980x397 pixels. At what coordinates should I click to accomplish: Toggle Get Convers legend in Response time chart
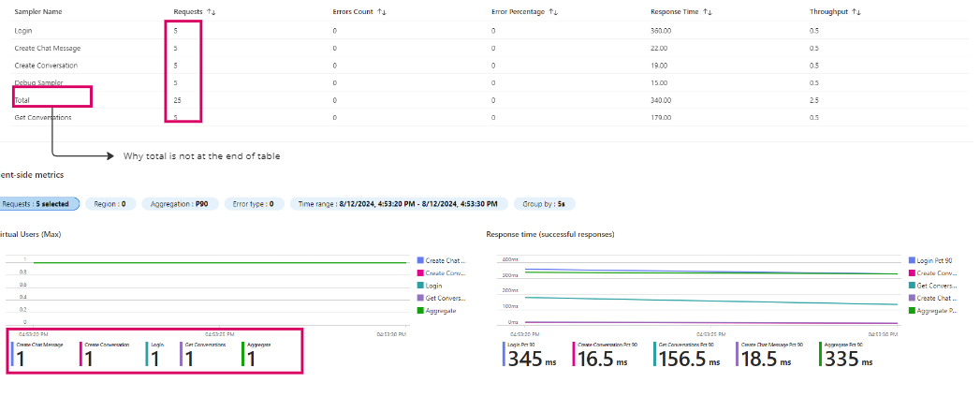tap(933, 286)
